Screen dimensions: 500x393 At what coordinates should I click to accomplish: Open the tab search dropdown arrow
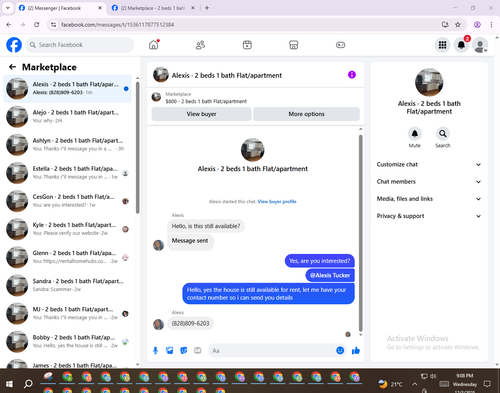click(x=8, y=8)
